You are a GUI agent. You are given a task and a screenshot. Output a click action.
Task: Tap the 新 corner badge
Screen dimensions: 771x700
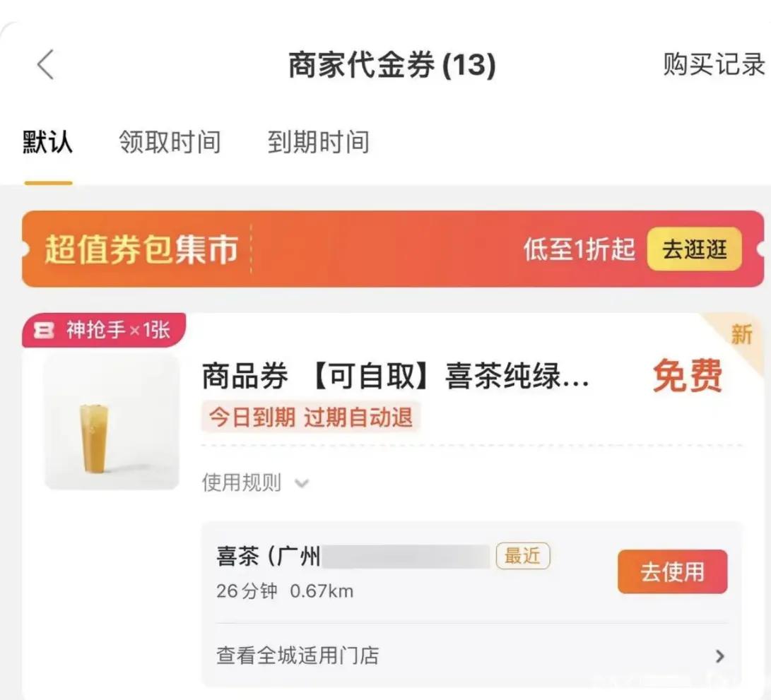coord(741,334)
